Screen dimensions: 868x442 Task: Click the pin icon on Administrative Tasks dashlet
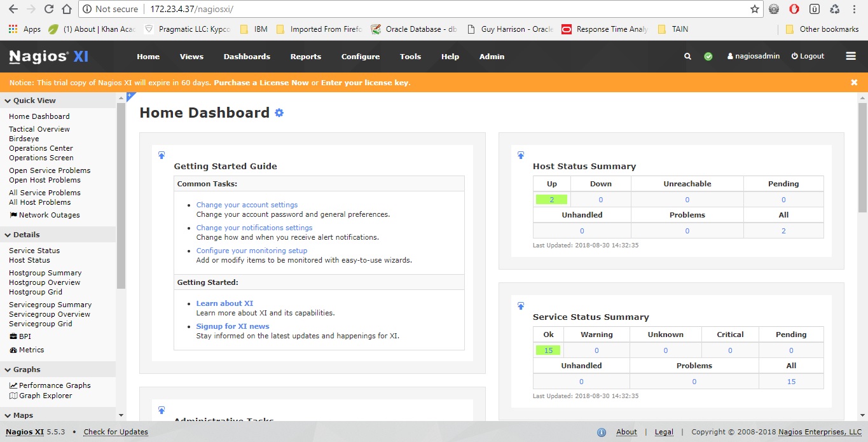click(x=162, y=410)
